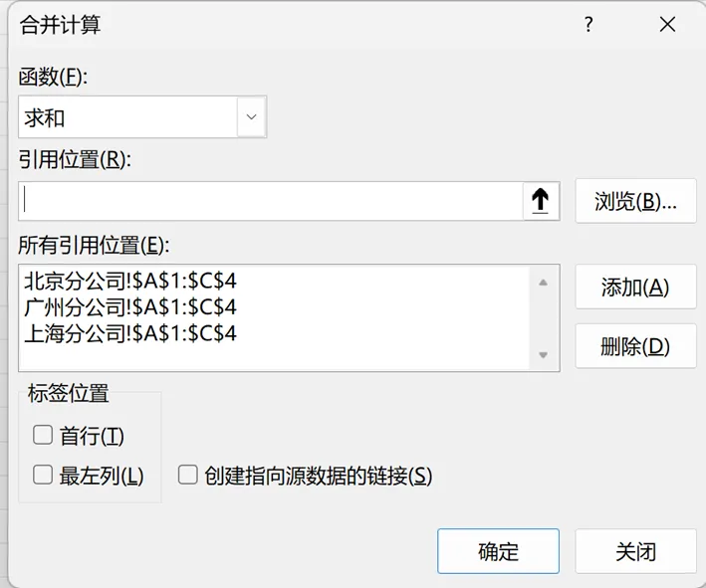Click the collapse dialog range selector arrow

point(540,201)
